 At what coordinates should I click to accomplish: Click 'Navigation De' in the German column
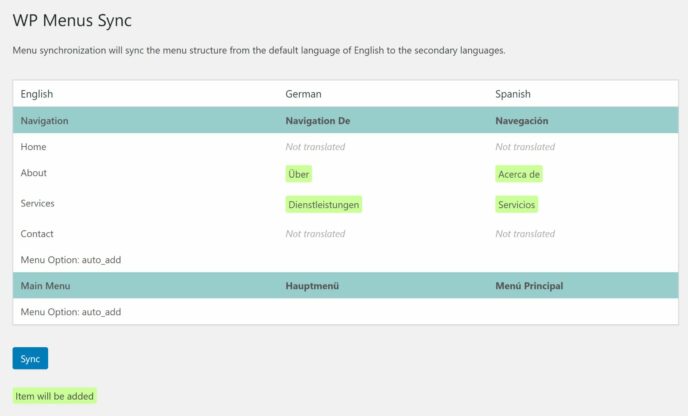318,121
